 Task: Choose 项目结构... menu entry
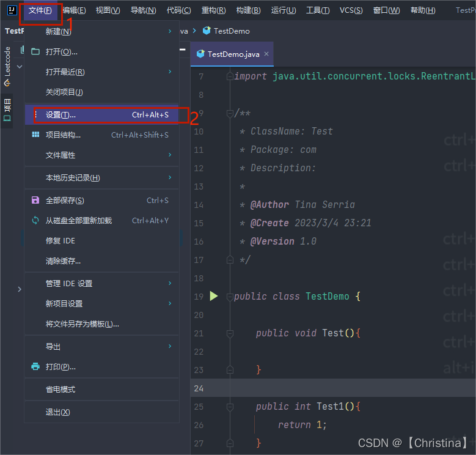[101, 135]
